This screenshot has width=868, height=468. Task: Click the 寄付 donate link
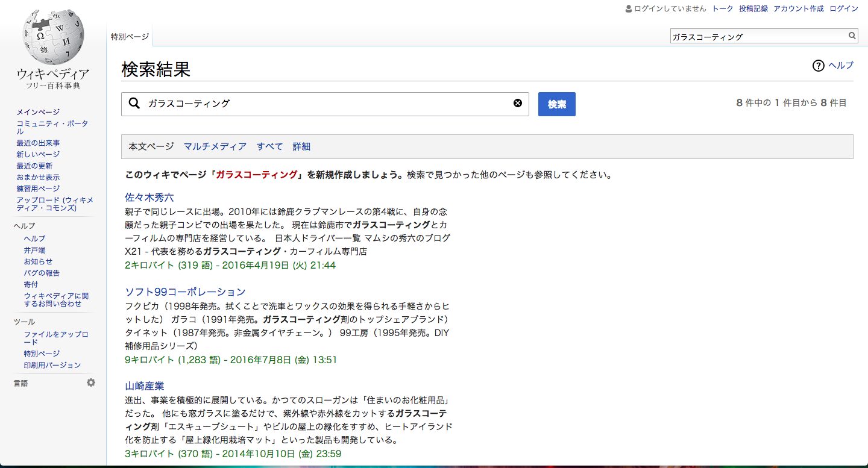click(x=31, y=284)
